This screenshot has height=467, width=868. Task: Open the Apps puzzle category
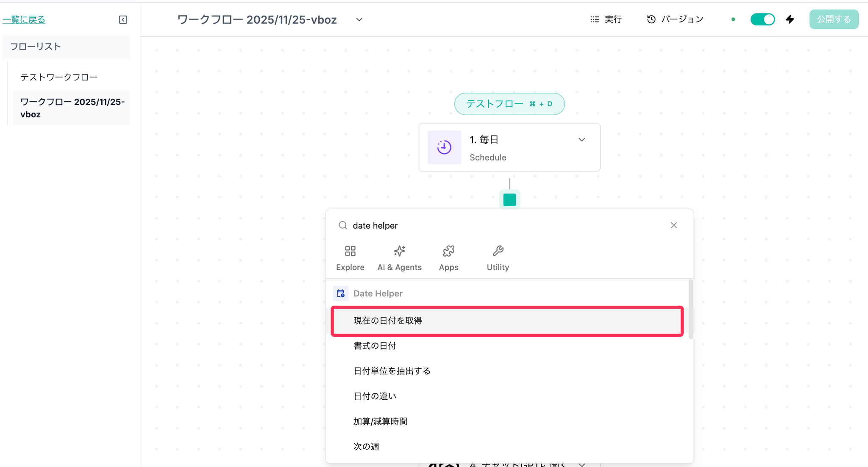(448, 258)
